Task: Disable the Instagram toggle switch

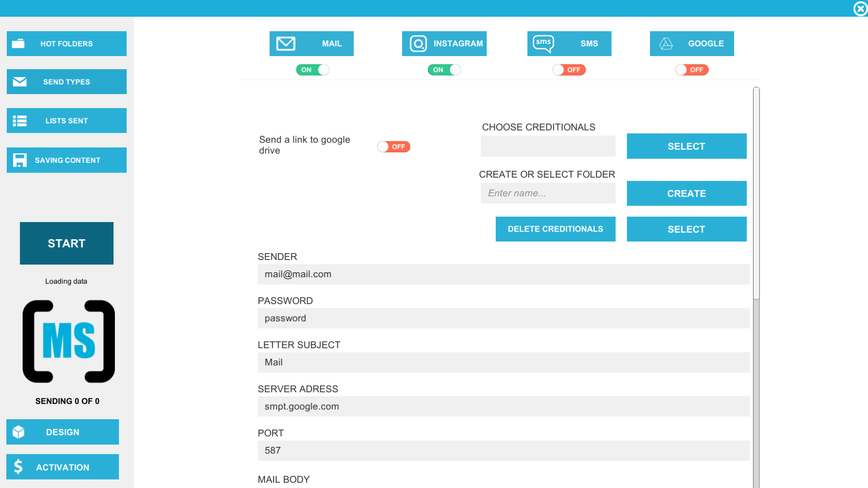Action: click(444, 70)
